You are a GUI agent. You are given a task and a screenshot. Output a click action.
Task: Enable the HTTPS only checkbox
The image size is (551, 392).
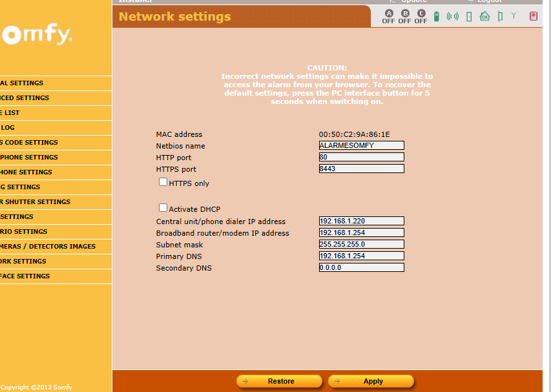coord(163,183)
